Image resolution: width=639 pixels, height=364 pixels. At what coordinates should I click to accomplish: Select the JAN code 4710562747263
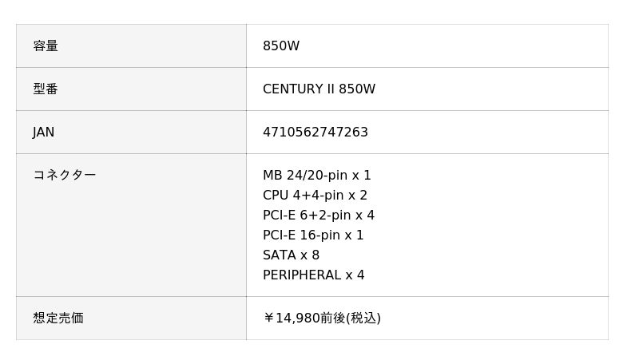click(x=316, y=133)
